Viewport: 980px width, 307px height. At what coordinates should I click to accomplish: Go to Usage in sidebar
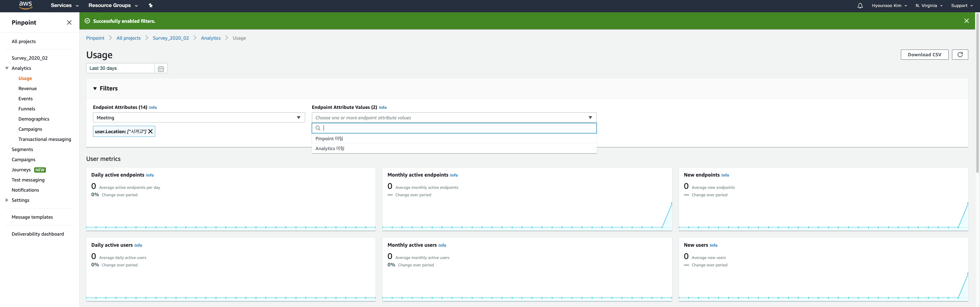click(25, 78)
